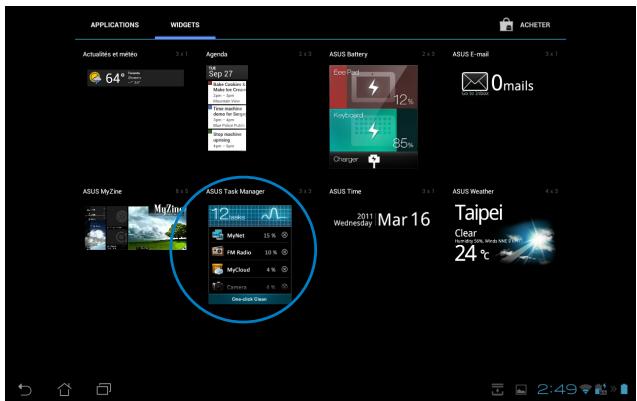Screen dimensions: 637x401
Task: Click the 'ASUS Battery' label
Action: pos(348,54)
